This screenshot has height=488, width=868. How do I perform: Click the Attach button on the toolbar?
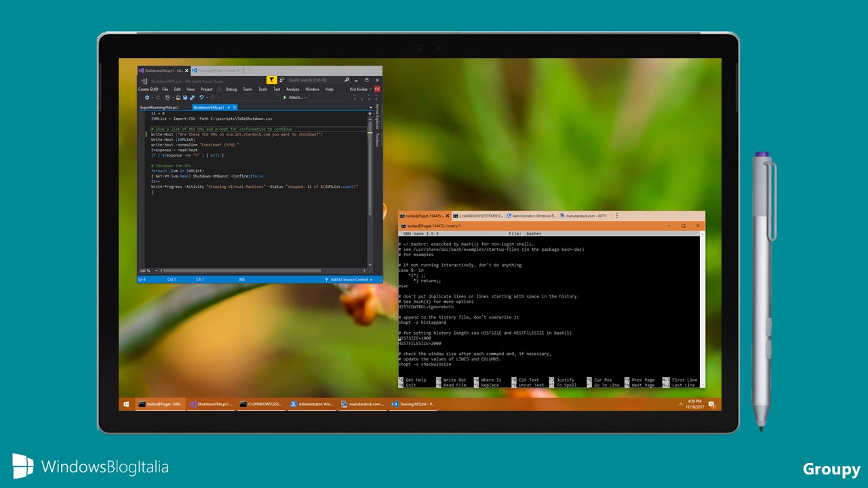click(291, 98)
